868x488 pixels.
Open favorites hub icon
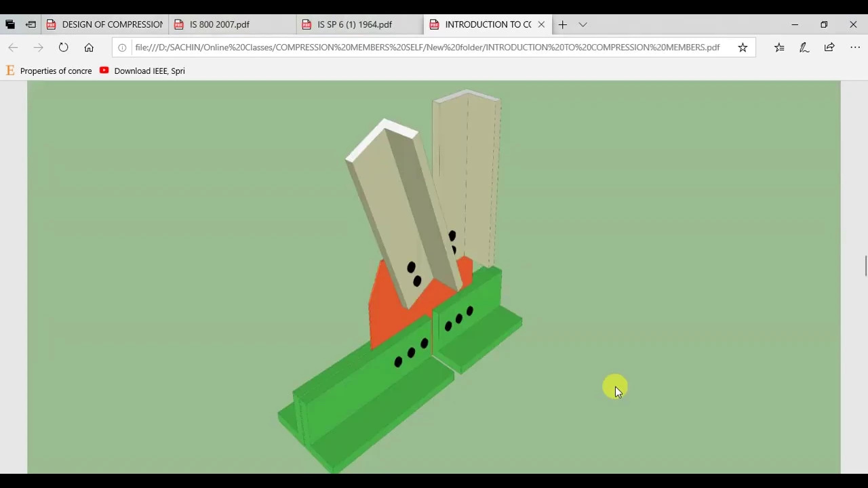point(779,47)
